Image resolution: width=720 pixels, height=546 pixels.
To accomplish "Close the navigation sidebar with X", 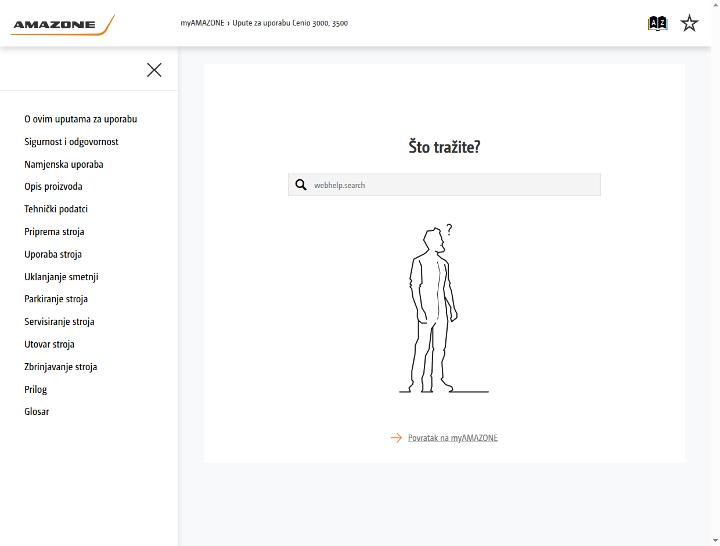I will tap(154, 70).
